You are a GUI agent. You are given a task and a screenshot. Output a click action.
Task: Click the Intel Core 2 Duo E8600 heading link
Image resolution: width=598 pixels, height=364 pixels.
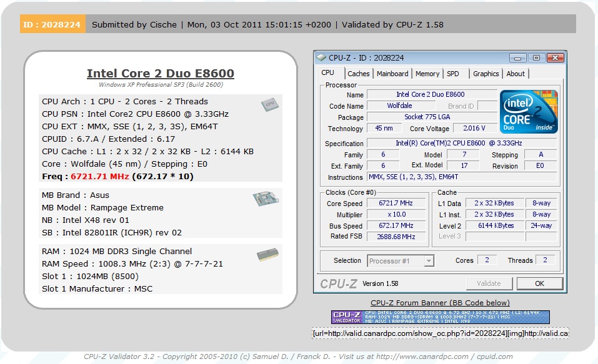tap(161, 73)
